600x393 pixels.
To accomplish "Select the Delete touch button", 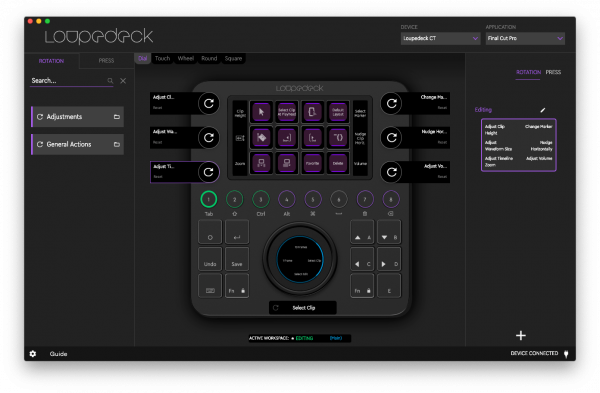I will tap(338, 163).
